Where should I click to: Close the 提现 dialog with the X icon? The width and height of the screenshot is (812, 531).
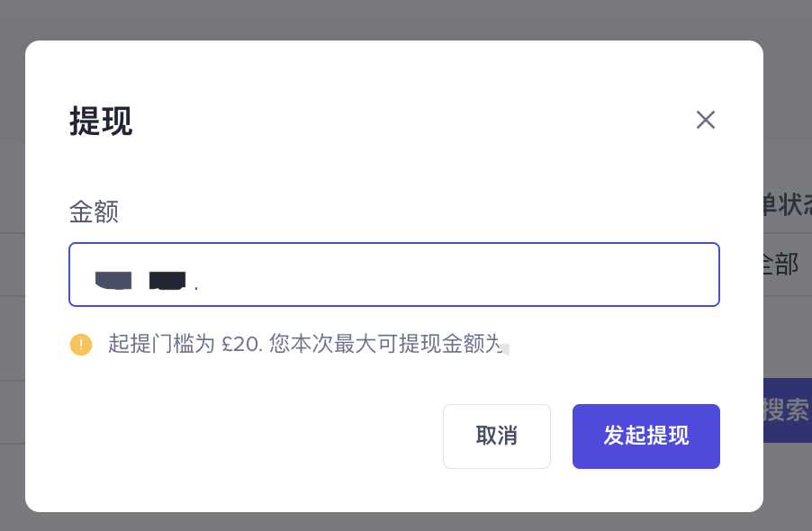point(706,120)
